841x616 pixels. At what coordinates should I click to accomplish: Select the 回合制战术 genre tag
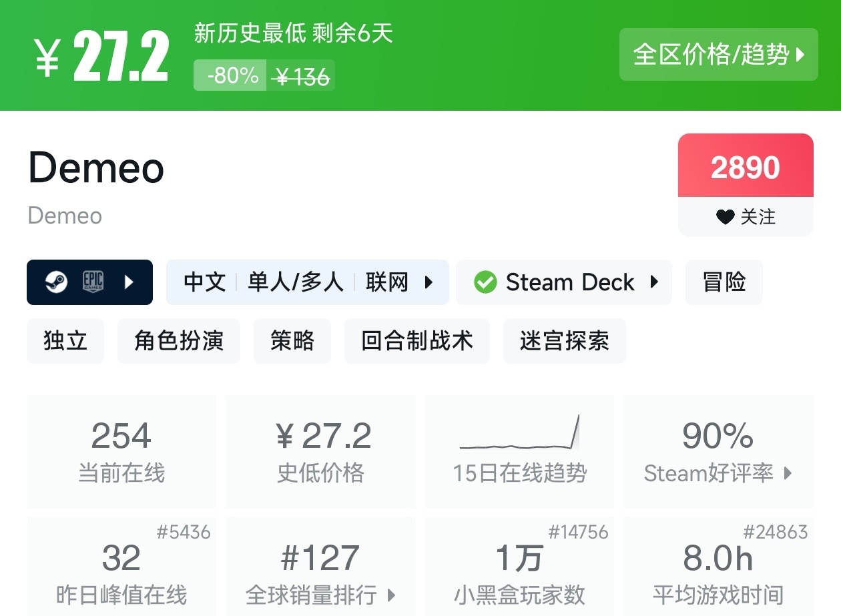coord(417,341)
